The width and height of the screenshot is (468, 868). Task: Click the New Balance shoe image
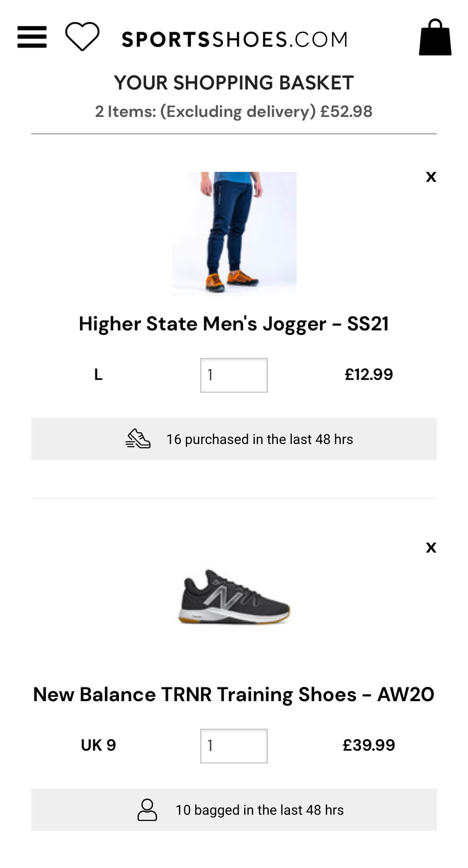point(234,597)
